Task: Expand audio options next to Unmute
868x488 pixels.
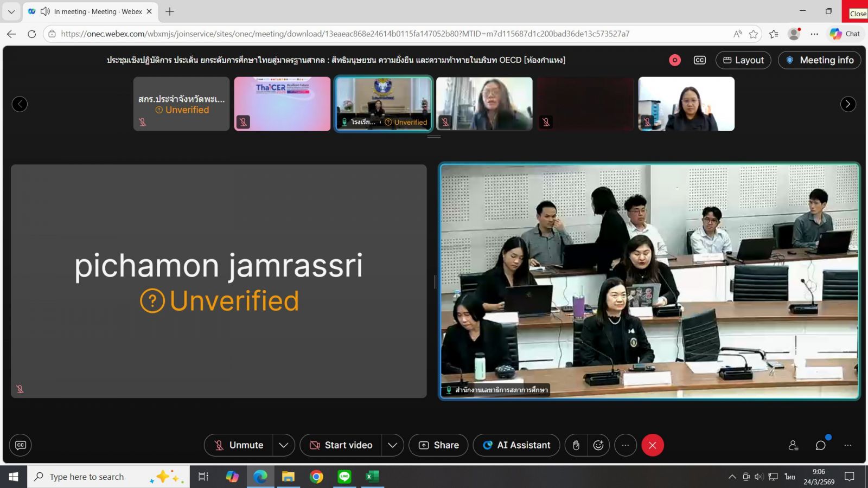Action: (x=284, y=445)
